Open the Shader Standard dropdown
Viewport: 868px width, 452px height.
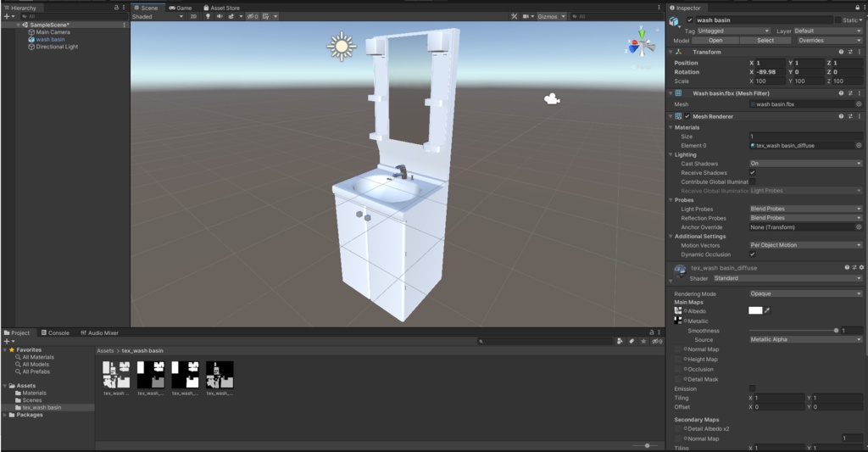[x=787, y=278]
